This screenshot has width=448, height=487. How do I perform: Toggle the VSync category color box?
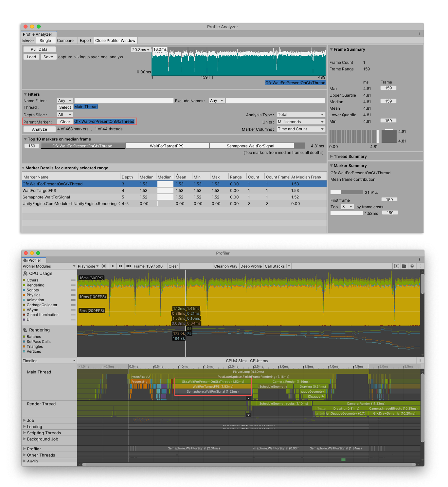click(24, 310)
